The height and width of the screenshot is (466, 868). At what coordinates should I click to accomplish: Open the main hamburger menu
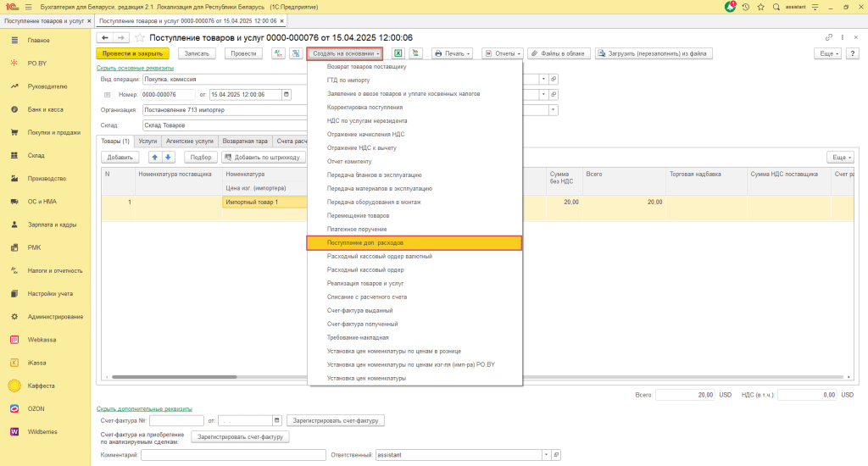coord(28,7)
